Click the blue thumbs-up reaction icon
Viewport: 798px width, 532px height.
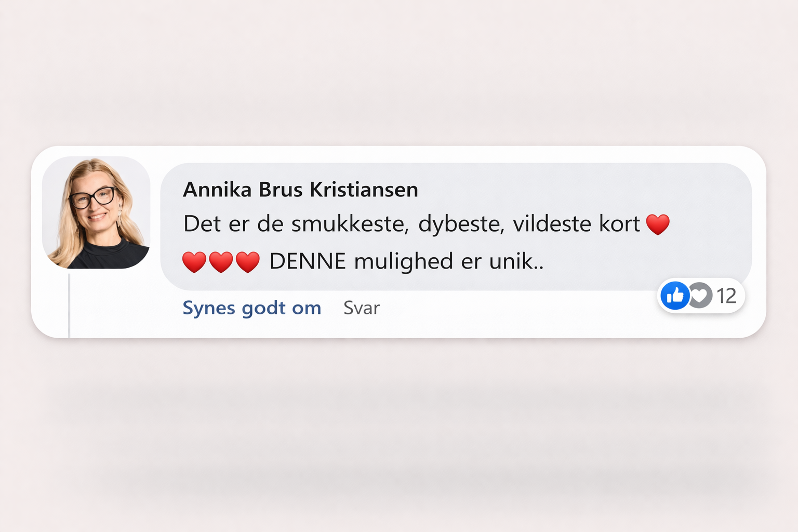(x=675, y=296)
